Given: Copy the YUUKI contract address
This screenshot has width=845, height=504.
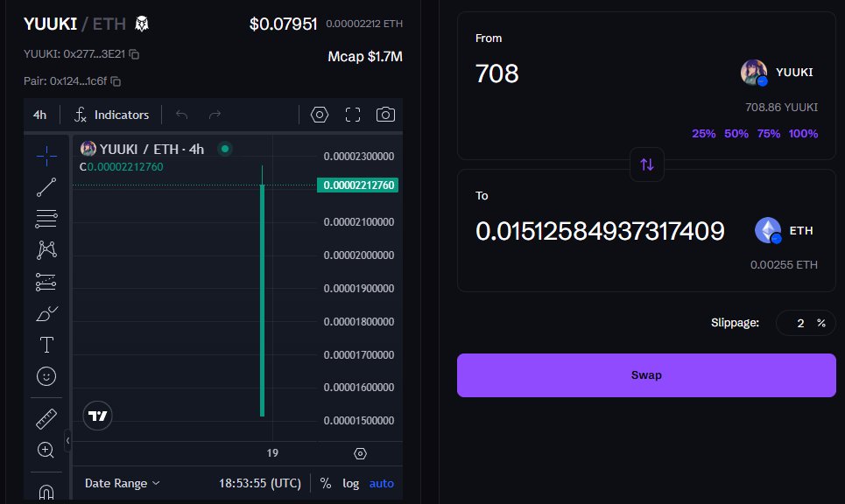Looking at the screenshot, I should tap(134, 54).
